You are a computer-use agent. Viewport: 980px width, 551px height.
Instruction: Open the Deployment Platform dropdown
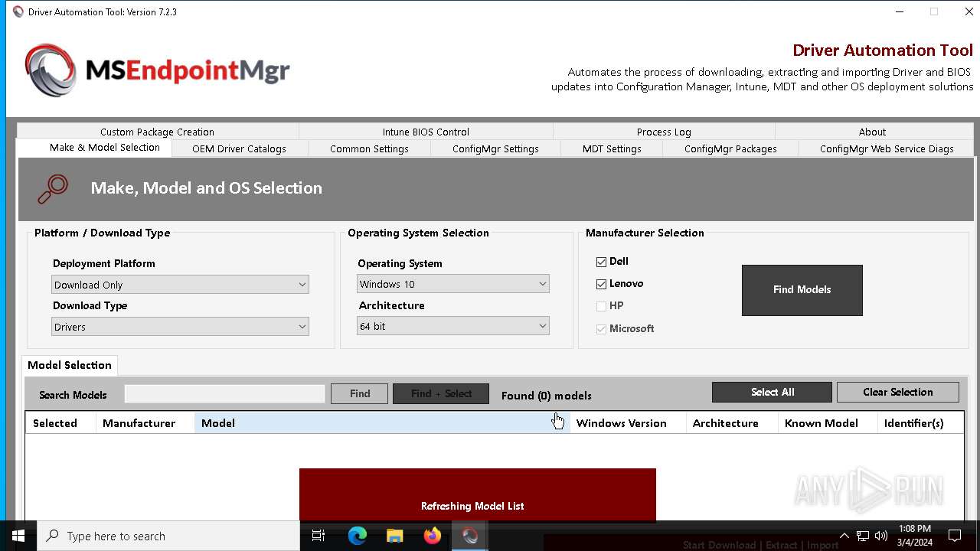point(180,285)
